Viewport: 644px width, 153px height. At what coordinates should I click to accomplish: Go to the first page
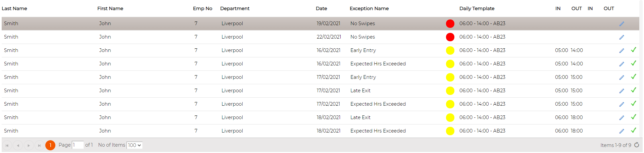coord(7,145)
